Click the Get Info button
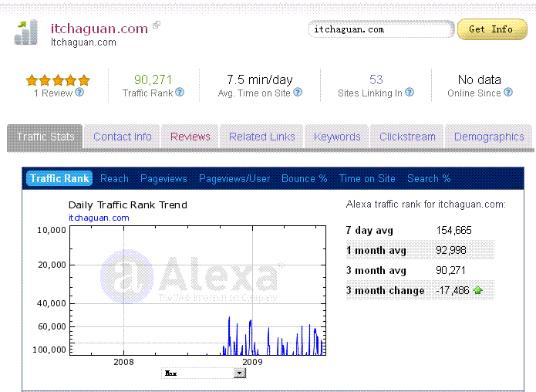The image size is (536, 392). [492, 29]
